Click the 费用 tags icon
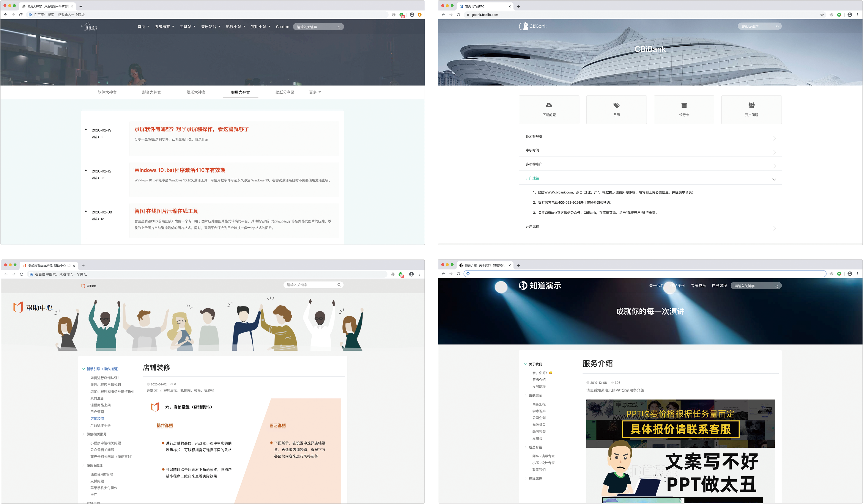Screen dimensions: 863x504 coord(616,105)
